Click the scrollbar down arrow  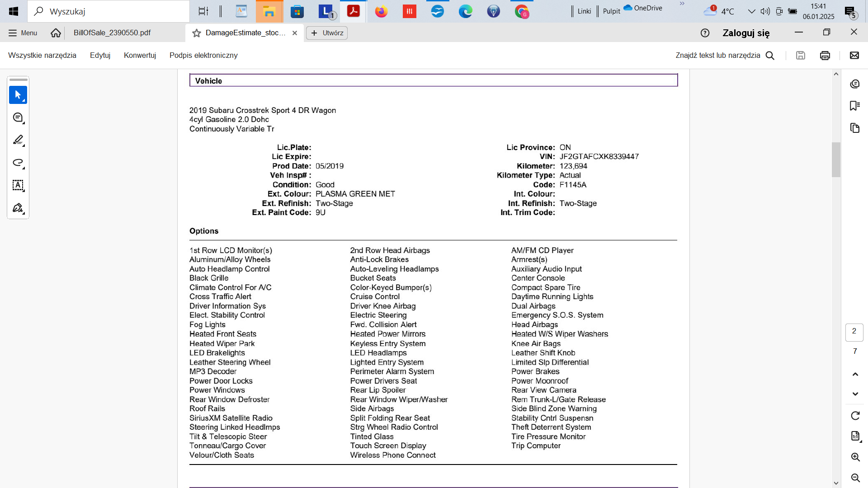click(836, 483)
